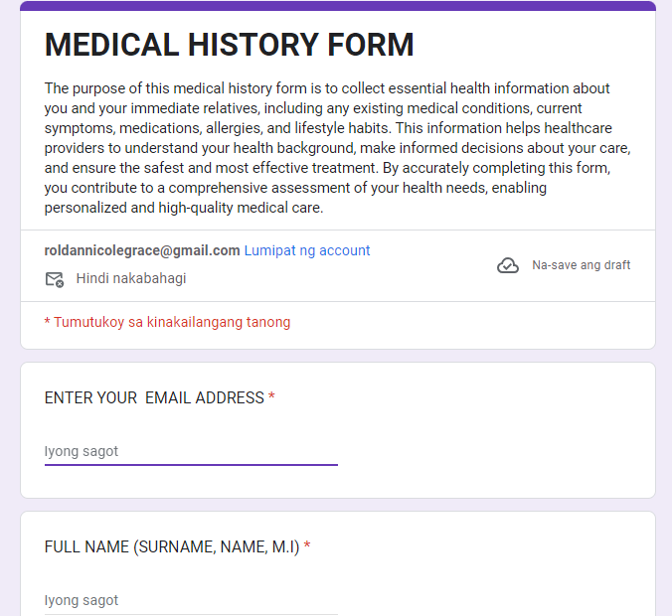Click the Hindi nakabahagi label
This screenshot has height=616, width=672.
pyautogui.click(x=131, y=278)
